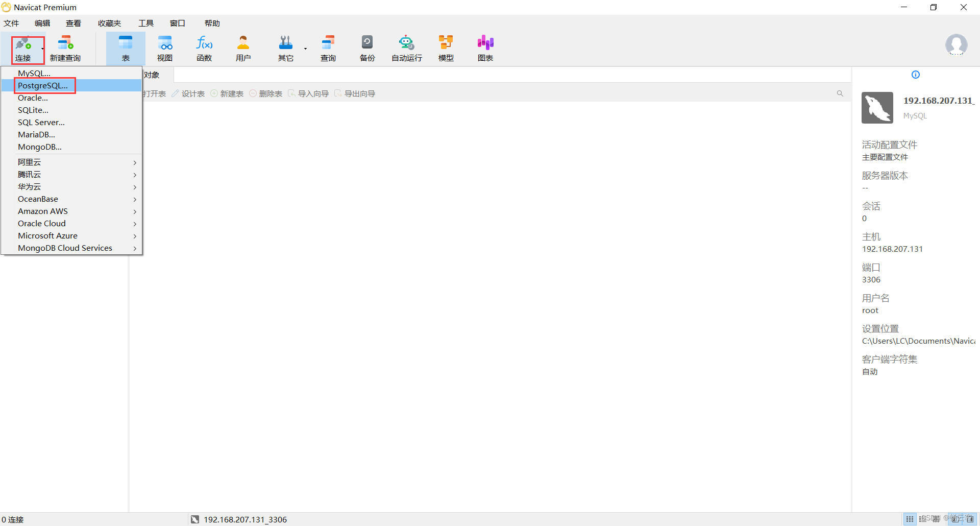Click the Export Wizard (导出向导) button
Image resolution: width=980 pixels, height=526 pixels.
tap(355, 93)
